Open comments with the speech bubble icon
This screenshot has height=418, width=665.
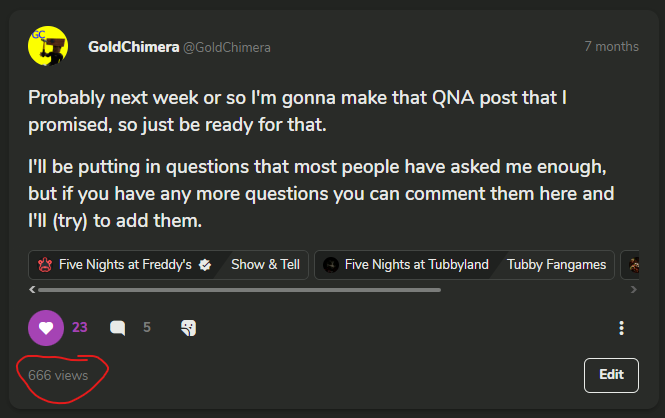point(118,327)
